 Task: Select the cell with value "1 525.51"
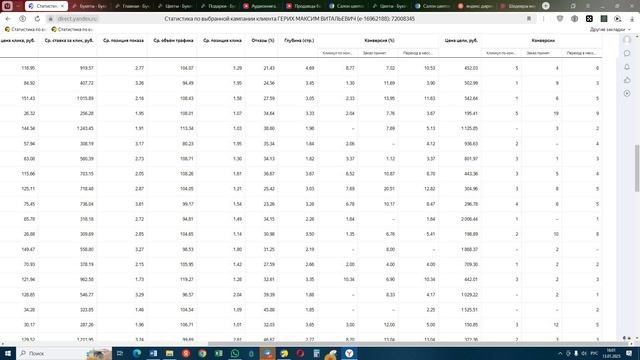[x=469, y=310]
